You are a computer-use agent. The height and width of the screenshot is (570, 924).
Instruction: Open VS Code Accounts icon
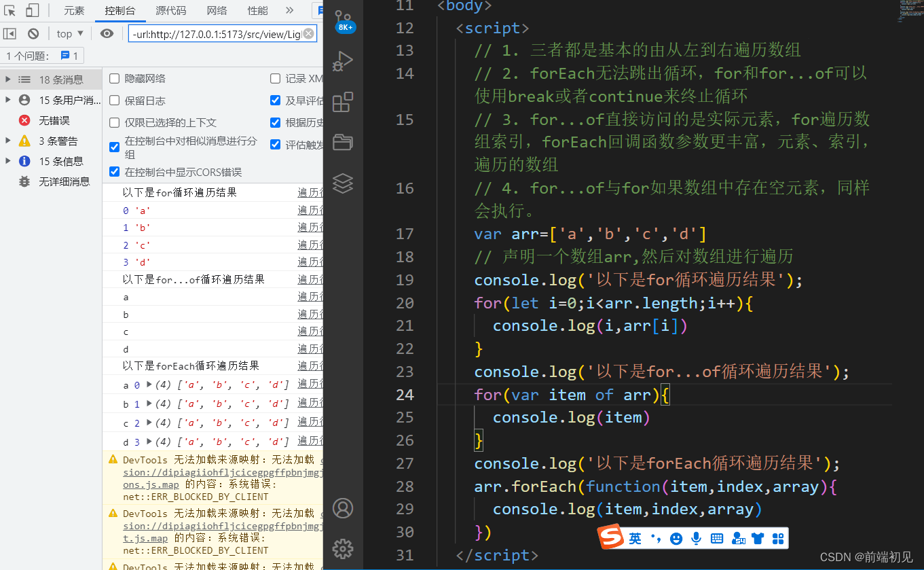pyautogui.click(x=343, y=508)
